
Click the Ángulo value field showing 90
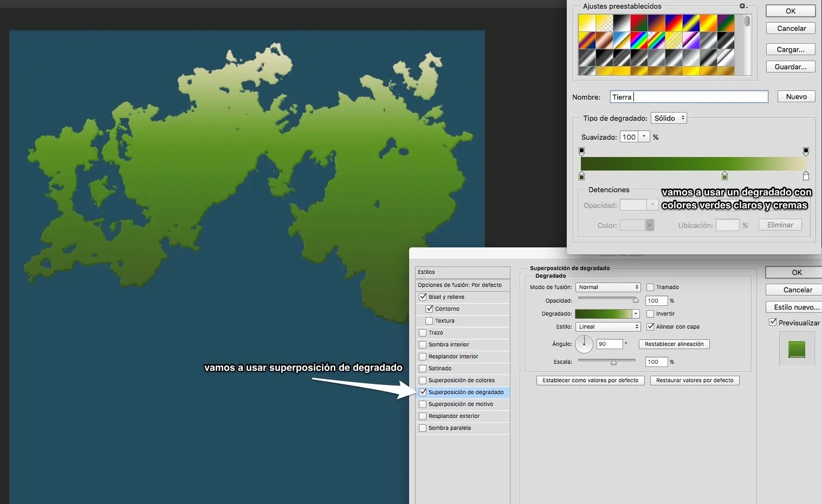tap(609, 344)
